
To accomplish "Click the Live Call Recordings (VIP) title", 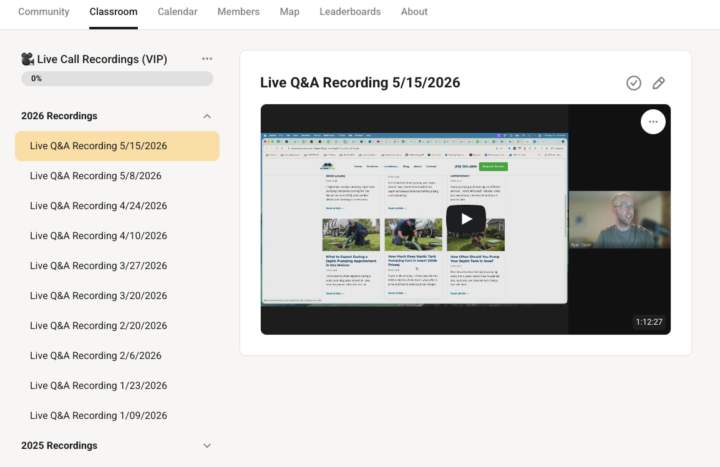I will point(102,59).
